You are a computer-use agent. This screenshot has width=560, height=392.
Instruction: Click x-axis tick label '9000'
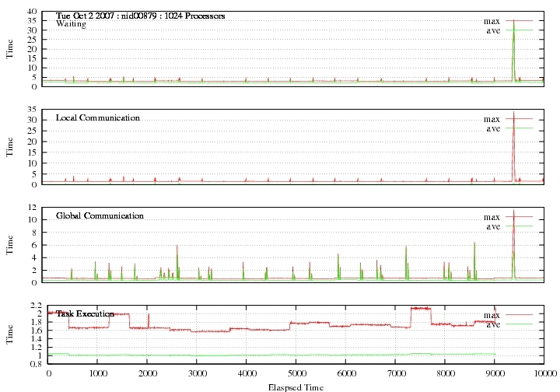tap(495, 374)
